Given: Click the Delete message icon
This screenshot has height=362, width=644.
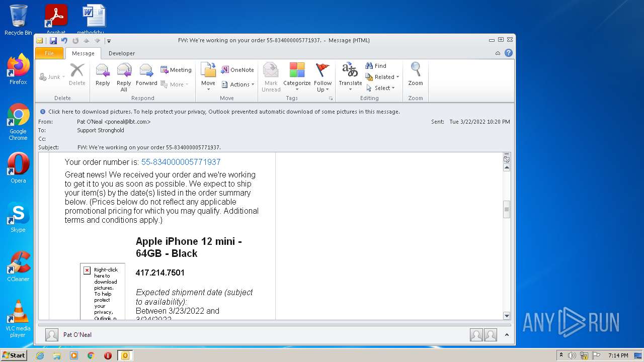Looking at the screenshot, I should [x=77, y=74].
